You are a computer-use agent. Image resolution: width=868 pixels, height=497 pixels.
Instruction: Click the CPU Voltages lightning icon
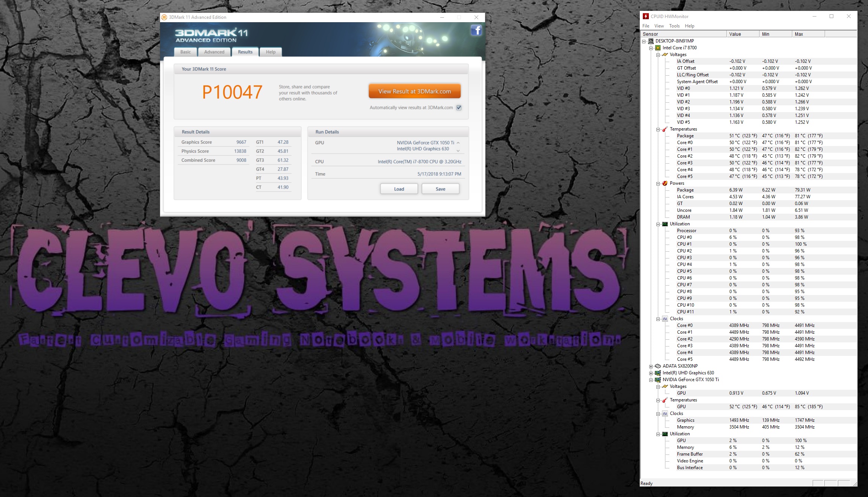click(x=665, y=55)
